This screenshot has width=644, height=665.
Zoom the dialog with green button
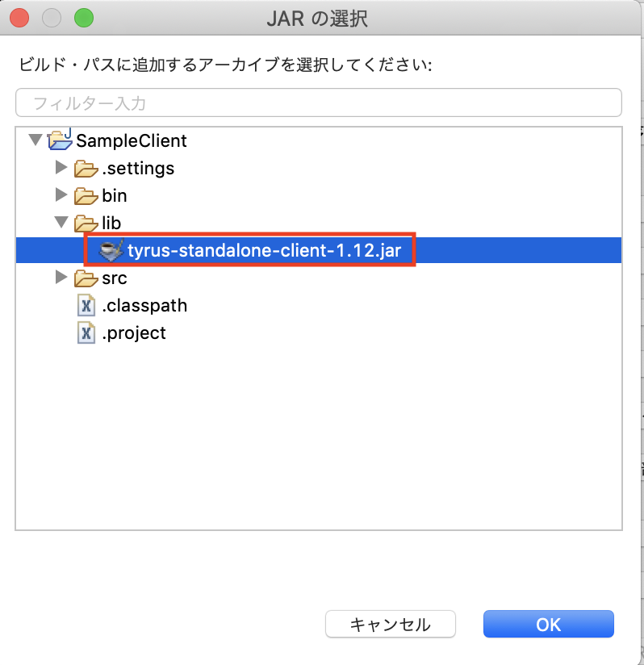pos(84,18)
